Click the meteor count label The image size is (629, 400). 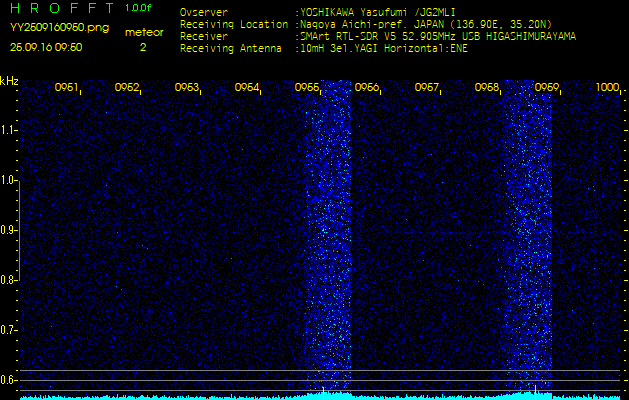coord(144,33)
